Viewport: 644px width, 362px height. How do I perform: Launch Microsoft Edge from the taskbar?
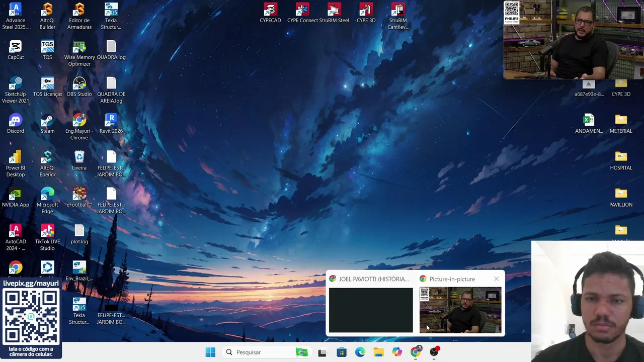pos(360,352)
